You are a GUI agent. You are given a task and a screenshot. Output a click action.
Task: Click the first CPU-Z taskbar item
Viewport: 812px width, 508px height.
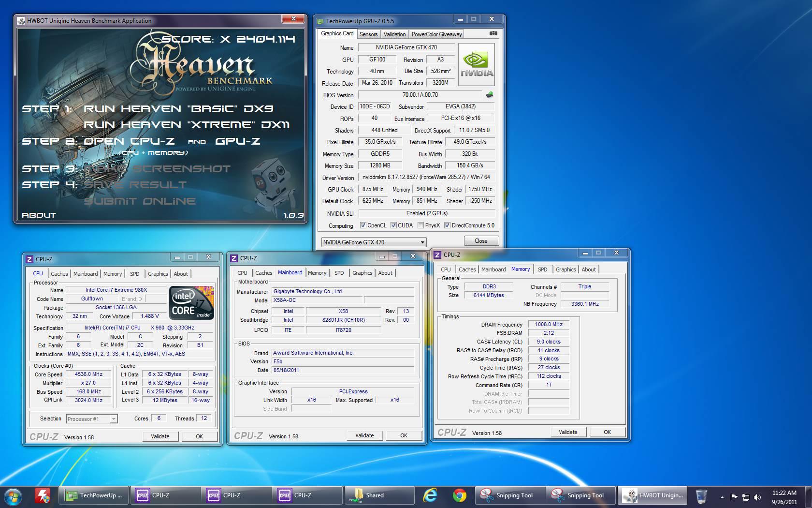(165, 495)
